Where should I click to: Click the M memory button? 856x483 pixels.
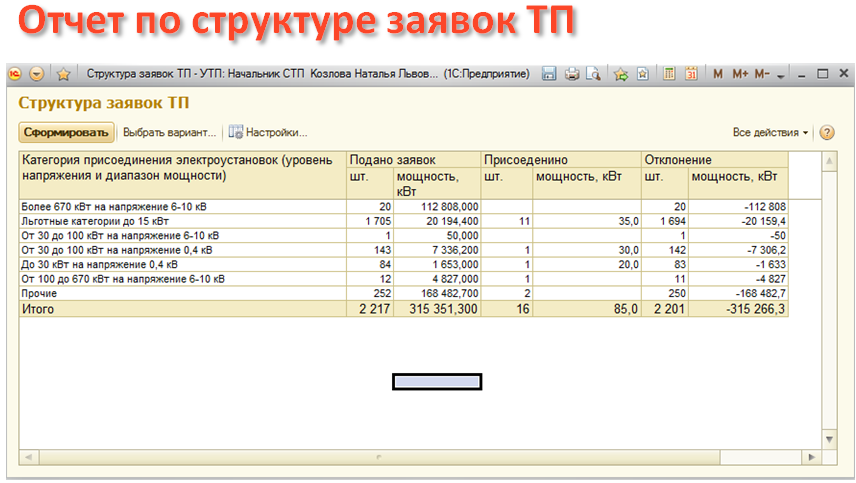718,74
